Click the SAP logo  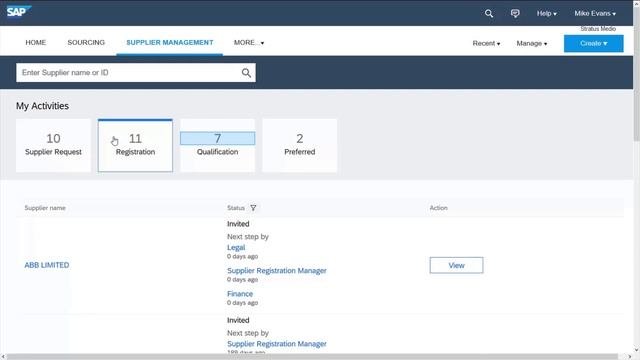pos(19,12)
